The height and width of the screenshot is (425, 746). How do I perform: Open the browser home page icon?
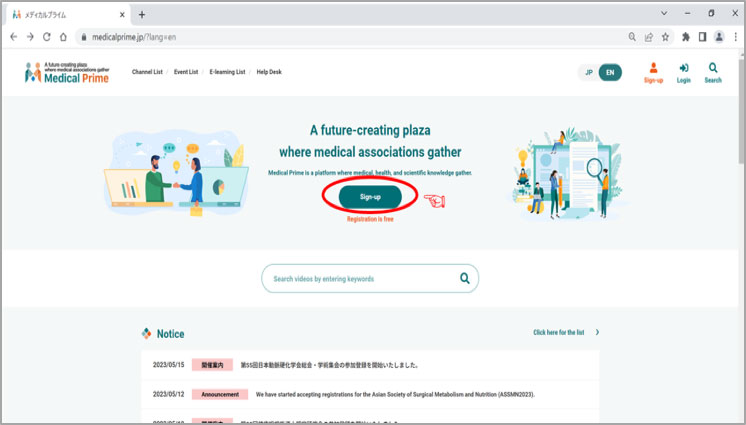[63, 37]
